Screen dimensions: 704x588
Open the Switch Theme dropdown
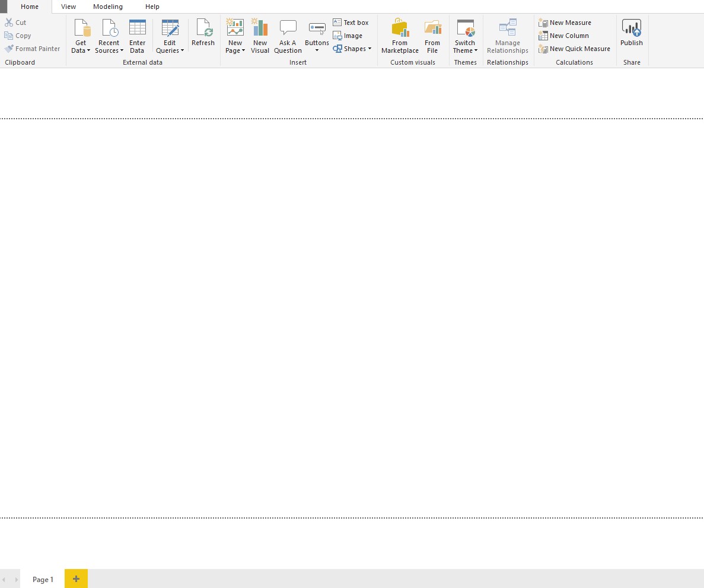pyautogui.click(x=465, y=36)
